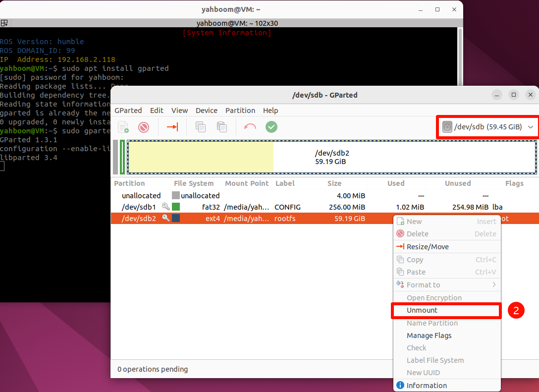Click the Paste partition toolbar icon
539x392 pixels.
point(222,127)
